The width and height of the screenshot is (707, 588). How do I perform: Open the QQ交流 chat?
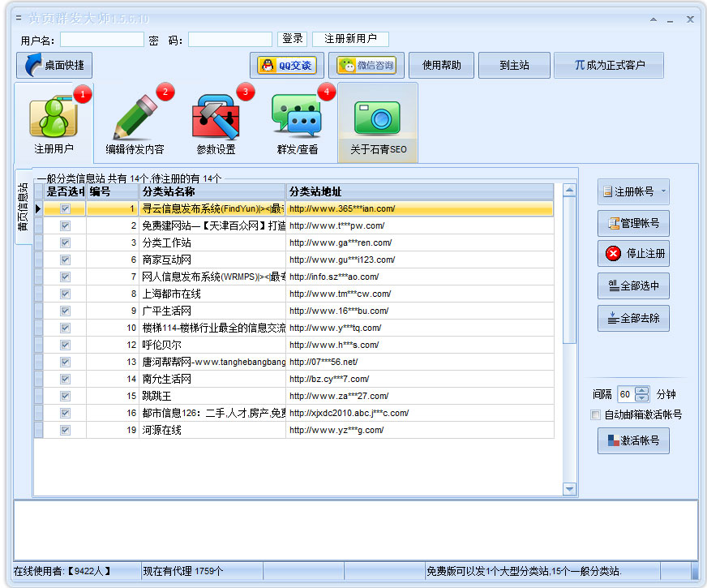coord(288,65)
